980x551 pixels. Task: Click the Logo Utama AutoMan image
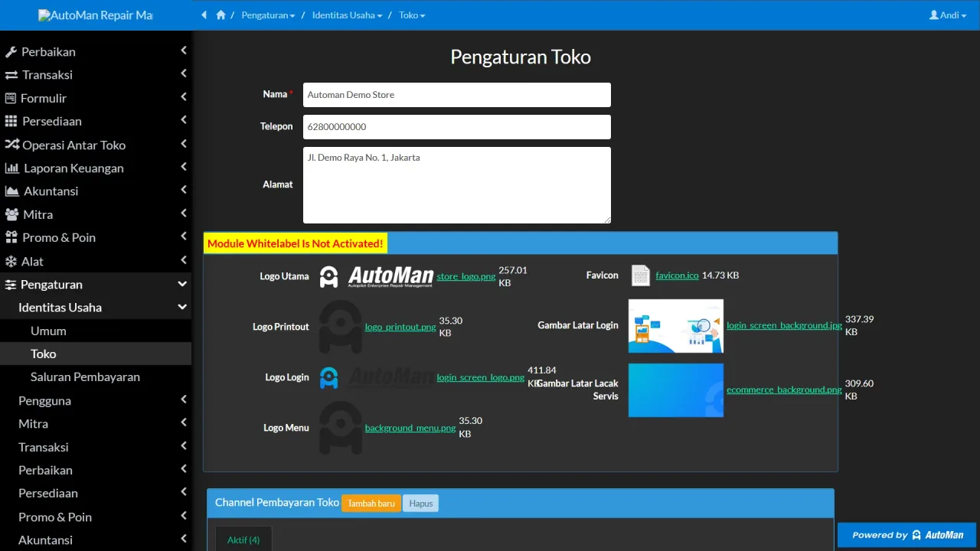pos(376,276)
